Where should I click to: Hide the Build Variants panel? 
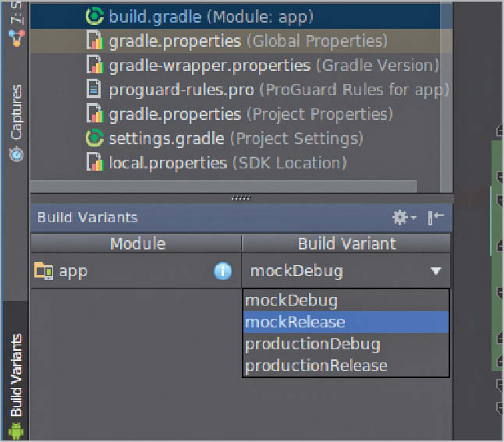coord(436,217)
